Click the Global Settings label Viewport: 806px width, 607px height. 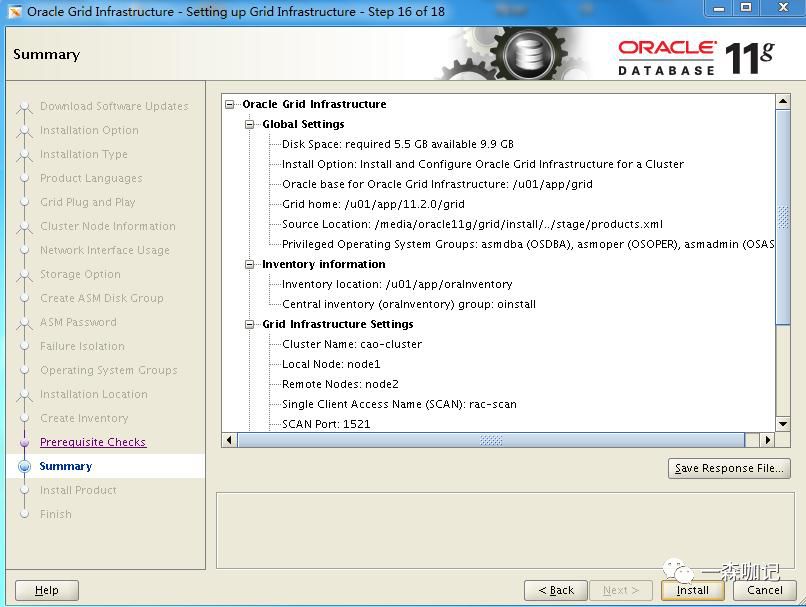303,124
